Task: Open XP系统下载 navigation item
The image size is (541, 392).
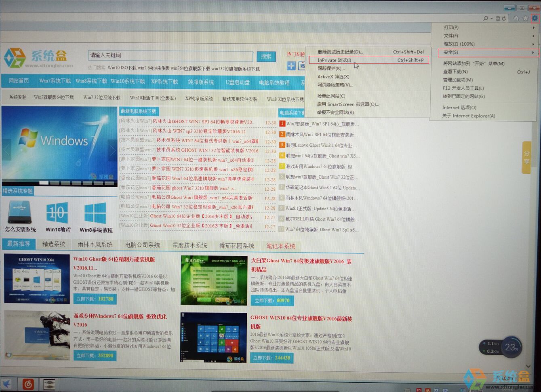Action: click(164, 82)
